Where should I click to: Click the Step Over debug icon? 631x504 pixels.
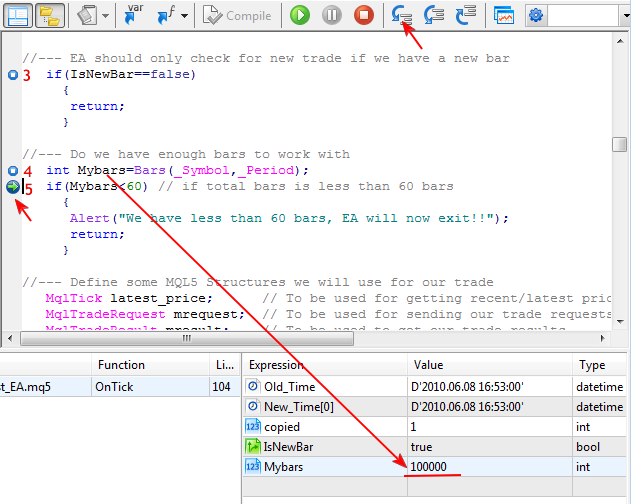(x=434, y=16)
